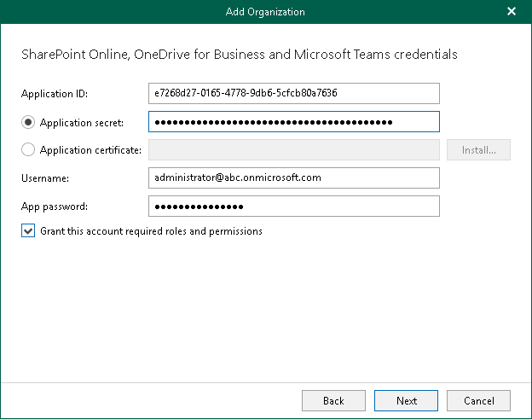Select the Application certificate radio button
The image size is (532, 419).
tap(28, 149)
